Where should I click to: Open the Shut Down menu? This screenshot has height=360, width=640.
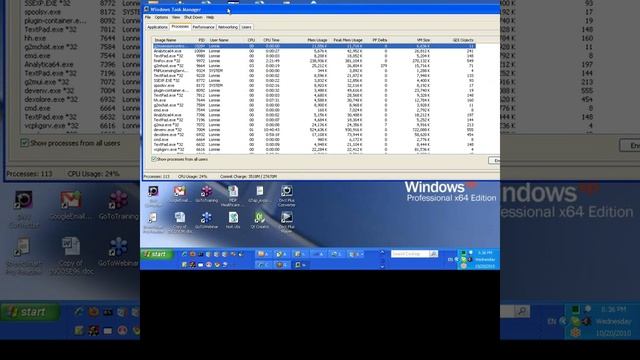click(x=193, y=18)
